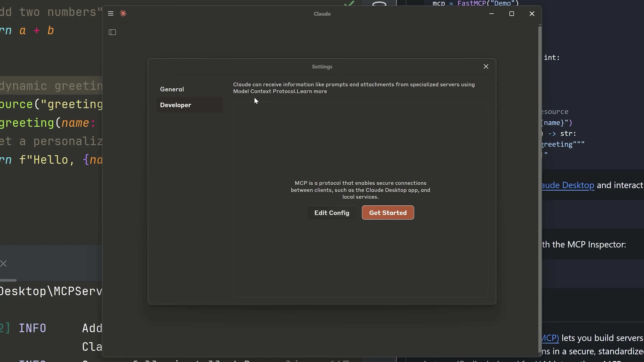Image resolution: width=644 pixels, height=362 pixels.
Task: Close the Claude application window
Action: click(x=532, y=13)
